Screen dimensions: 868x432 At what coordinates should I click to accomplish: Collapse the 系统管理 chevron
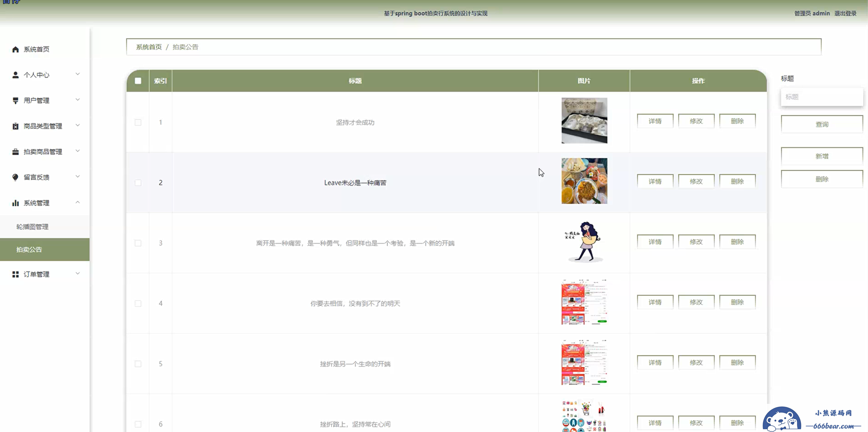[x=77, y=202]
